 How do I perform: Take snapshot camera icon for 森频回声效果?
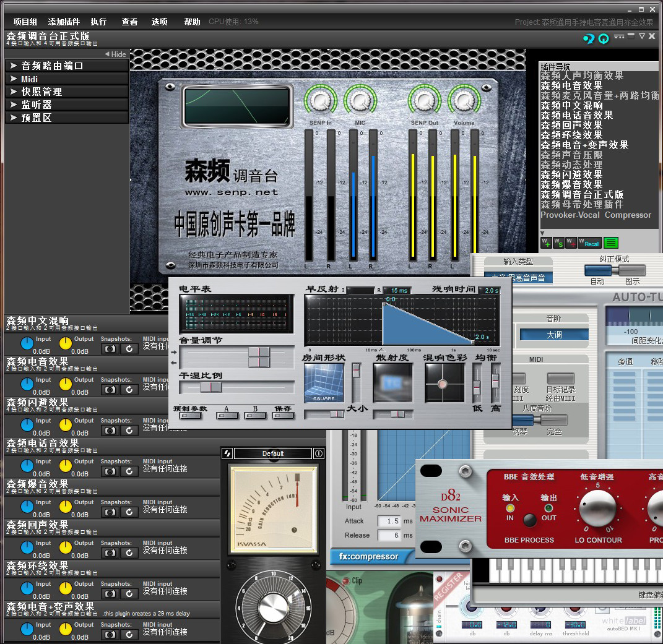110,552
